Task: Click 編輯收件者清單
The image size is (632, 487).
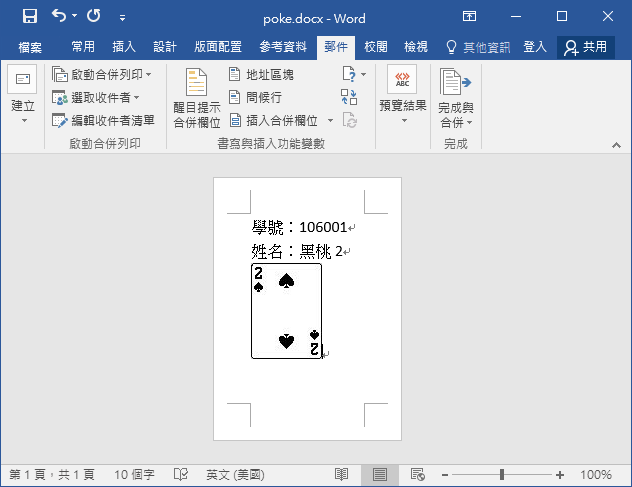Action: [x=104, y=121]
